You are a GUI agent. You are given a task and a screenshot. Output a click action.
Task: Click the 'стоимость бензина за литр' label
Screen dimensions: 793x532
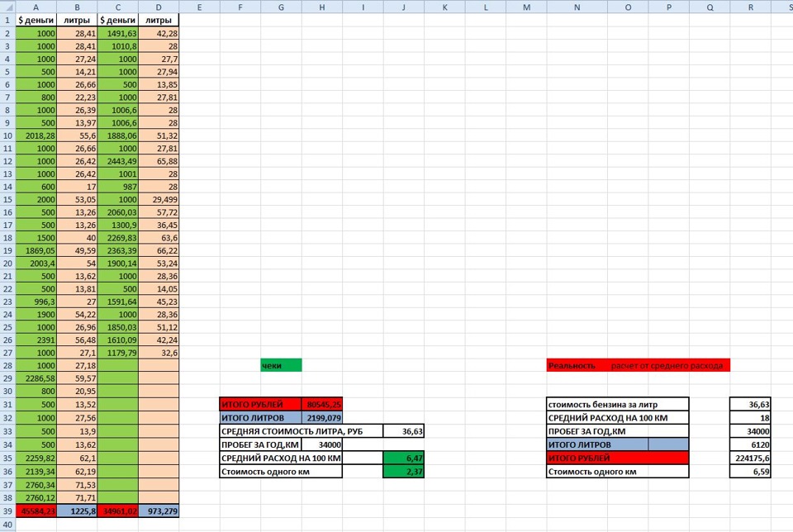[618, 404]
